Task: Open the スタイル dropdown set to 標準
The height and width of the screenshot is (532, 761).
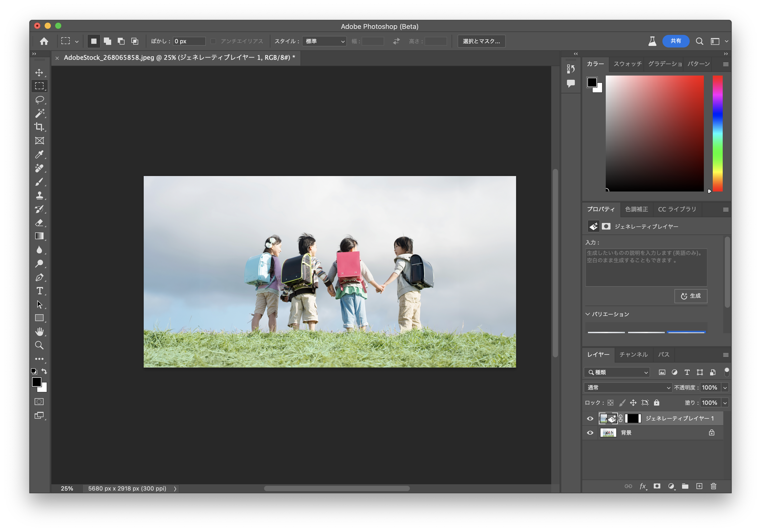Action: pyautogui.click(x=324, y=41)
